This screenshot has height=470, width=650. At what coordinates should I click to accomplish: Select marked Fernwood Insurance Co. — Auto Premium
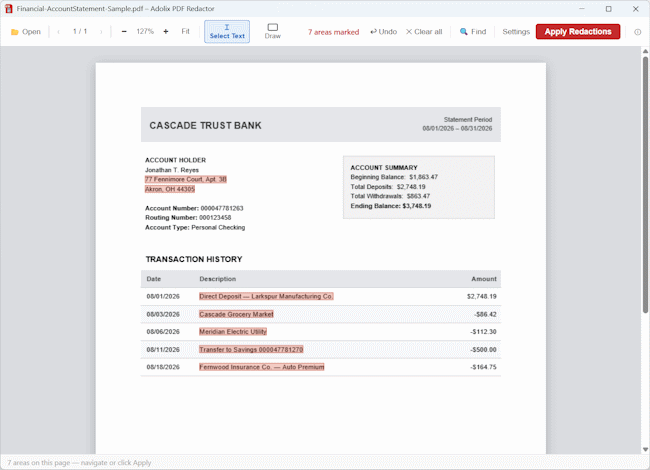point(262,367)
